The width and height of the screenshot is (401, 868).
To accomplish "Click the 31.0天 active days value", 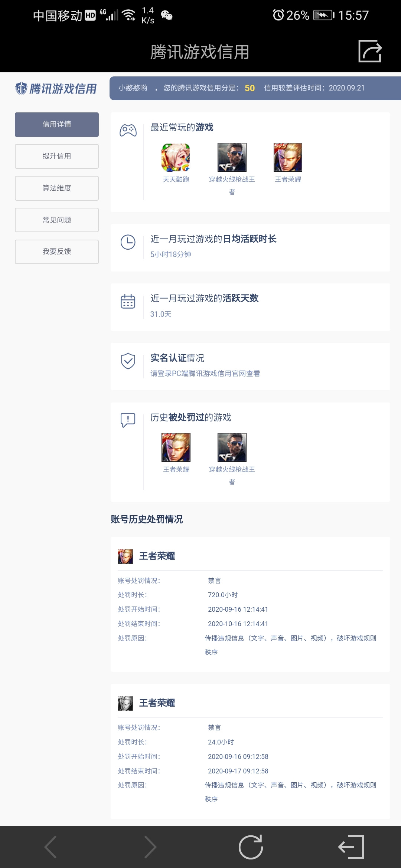I will (x=161, y=314).
